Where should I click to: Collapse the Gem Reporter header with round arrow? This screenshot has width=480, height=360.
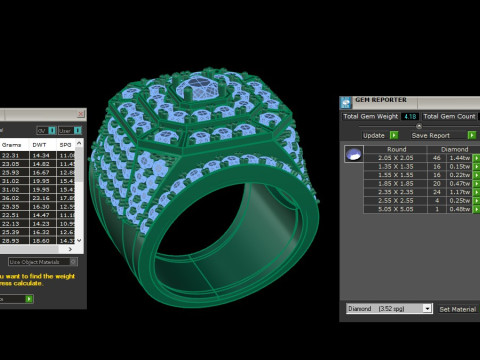pyautogui.click(x=419, y=126)
